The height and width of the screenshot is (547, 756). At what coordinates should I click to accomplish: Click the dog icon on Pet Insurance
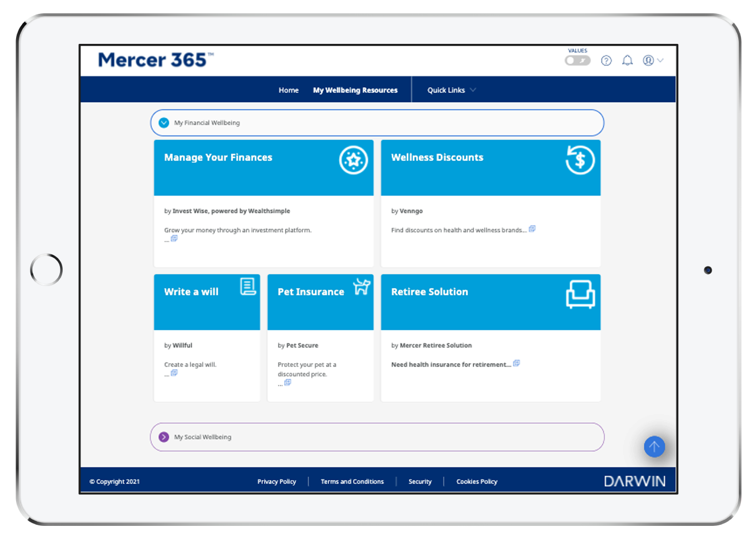tap(362, 287)
